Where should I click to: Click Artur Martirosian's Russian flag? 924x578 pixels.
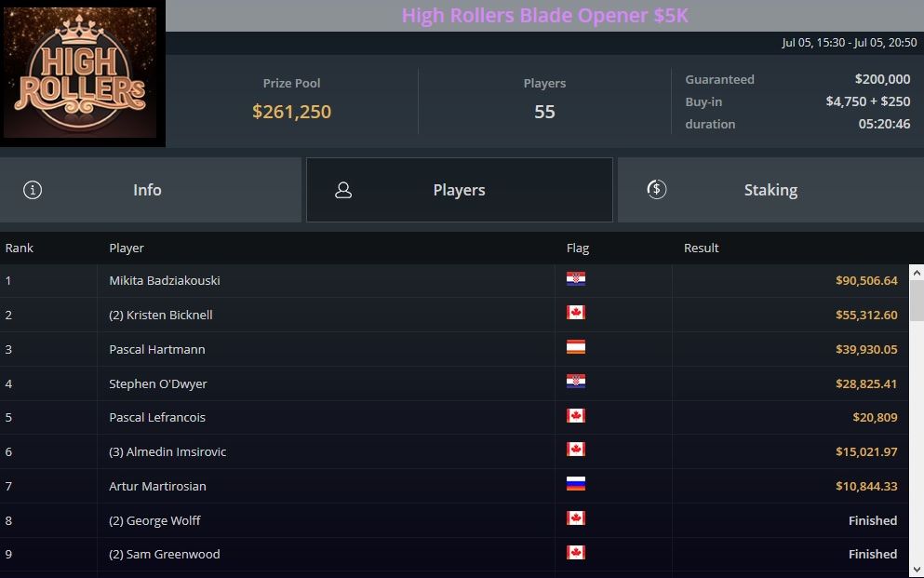[x=576, y=485]
